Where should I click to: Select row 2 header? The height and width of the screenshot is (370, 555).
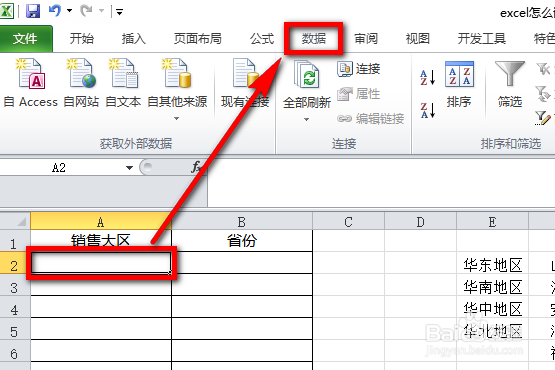(x=15, y=263)
